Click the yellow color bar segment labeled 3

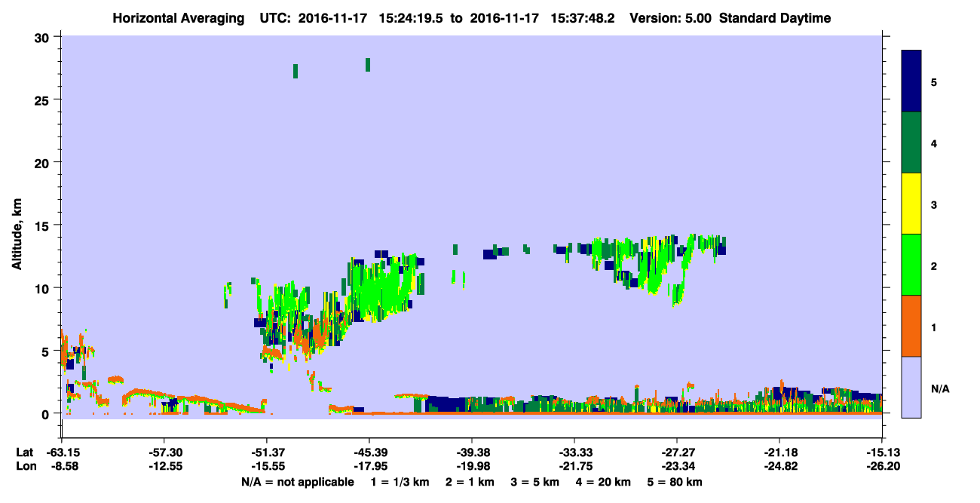point(911,204)
